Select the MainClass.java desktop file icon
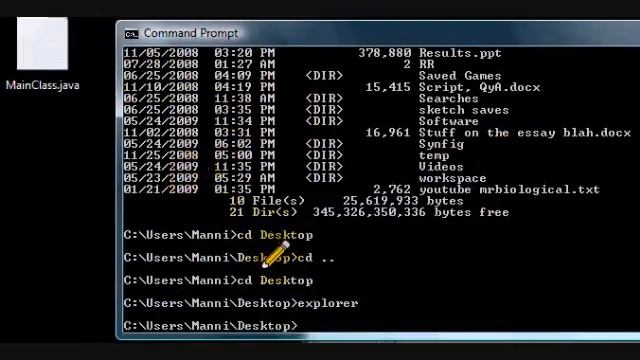This screenshot has width=640, height=360. point(42,43)
